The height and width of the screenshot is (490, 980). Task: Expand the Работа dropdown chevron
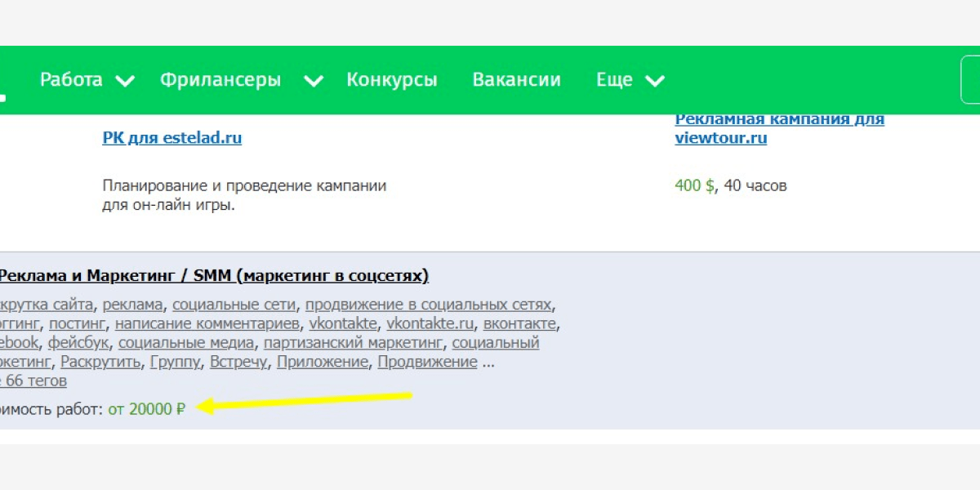pyautogui.click(x=124, y=81)
